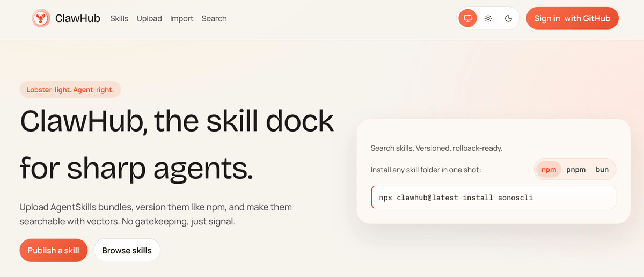Select the system theme monitor icon
This screenshot has width=644, height=277.
click(x=467, y=18)
